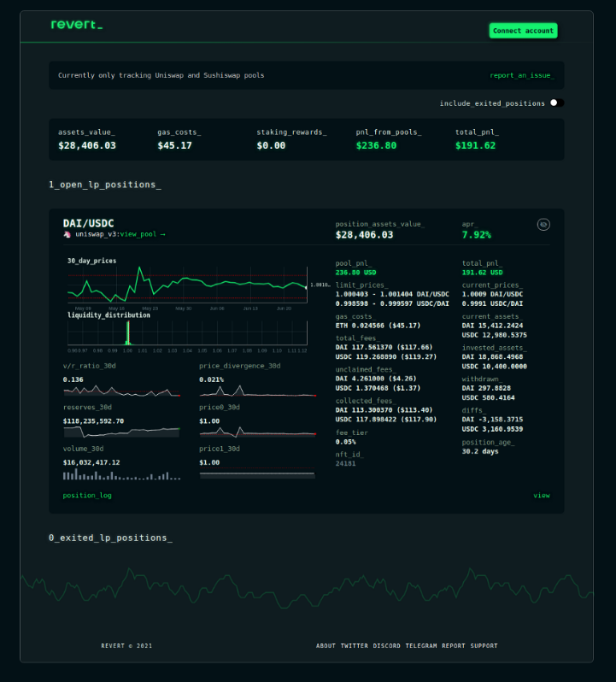
Task: Open the SUPPORT footer link
Action: 484,646
